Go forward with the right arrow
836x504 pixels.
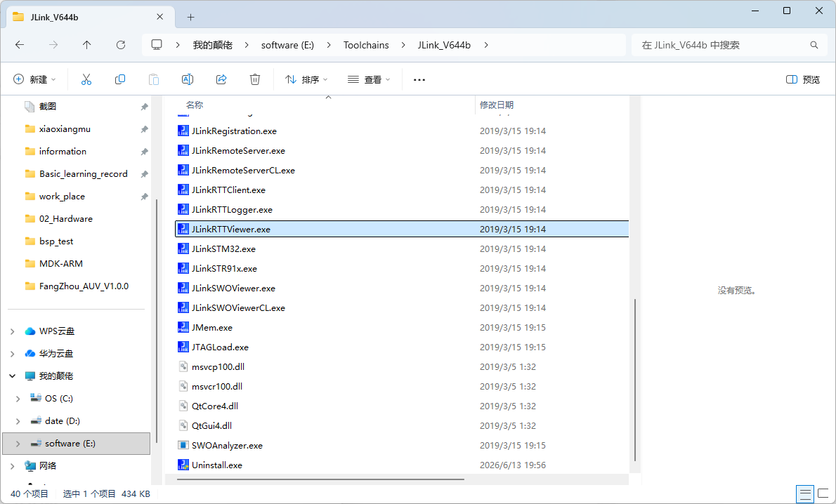pos(53,45)
